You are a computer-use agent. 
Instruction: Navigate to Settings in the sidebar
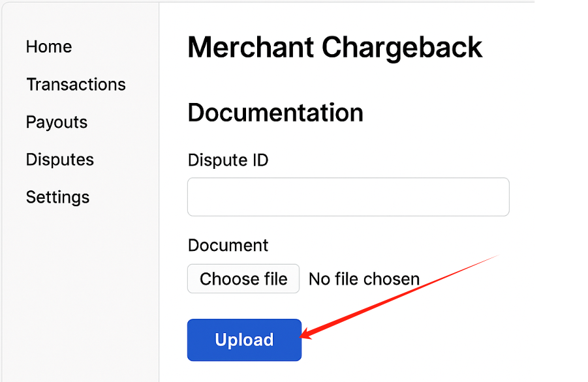tap(57, 198)
